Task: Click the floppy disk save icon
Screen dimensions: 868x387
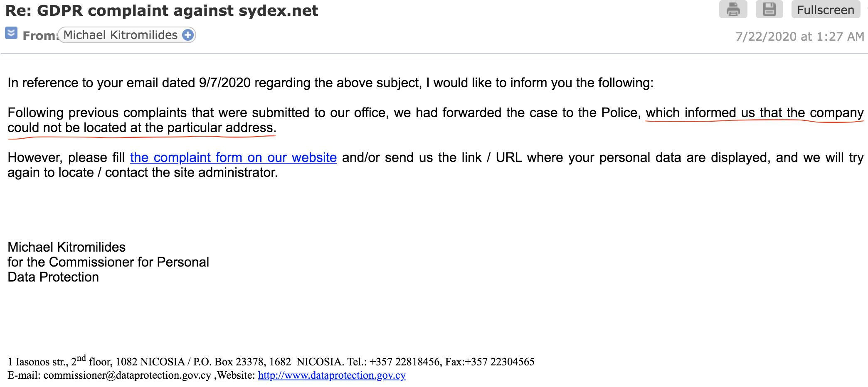Action: coord(769,10)
